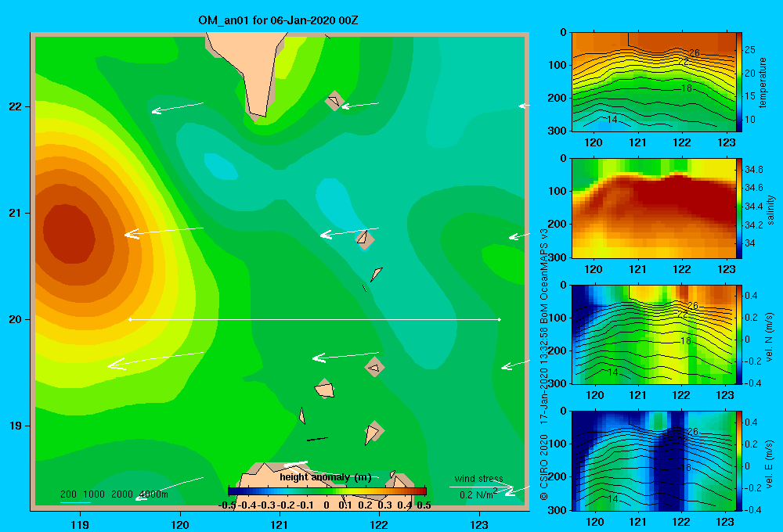Click latitude label 20 on main map
Image resolution: width=783 pixels, height=532 pixels.
coord(16,319)
